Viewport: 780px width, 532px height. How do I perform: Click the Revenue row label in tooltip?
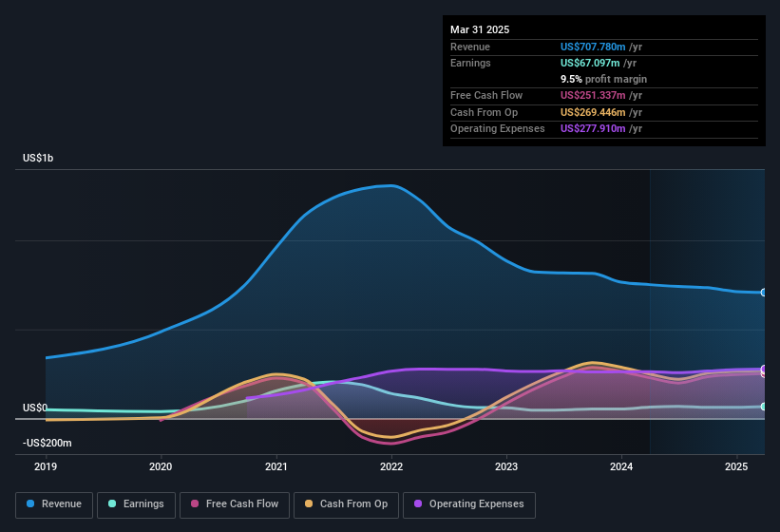click(470, 47)
